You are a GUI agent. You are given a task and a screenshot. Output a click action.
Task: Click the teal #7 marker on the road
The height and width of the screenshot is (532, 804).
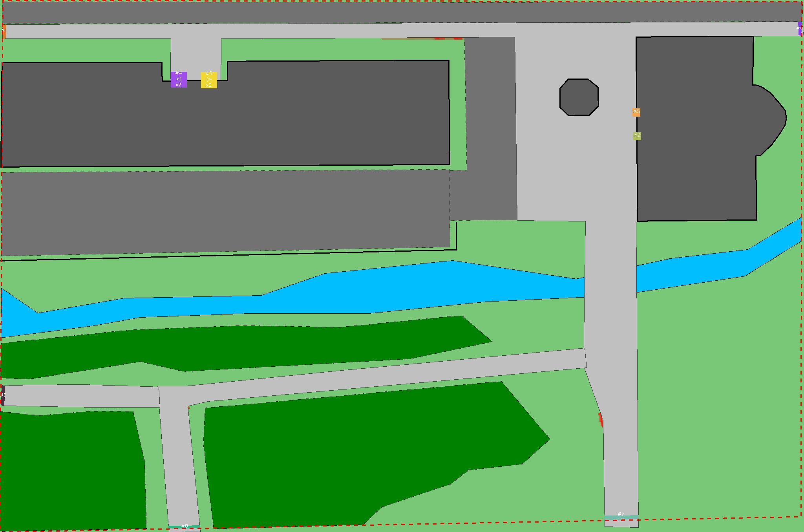pyautogui.click(x=621, y=517)
